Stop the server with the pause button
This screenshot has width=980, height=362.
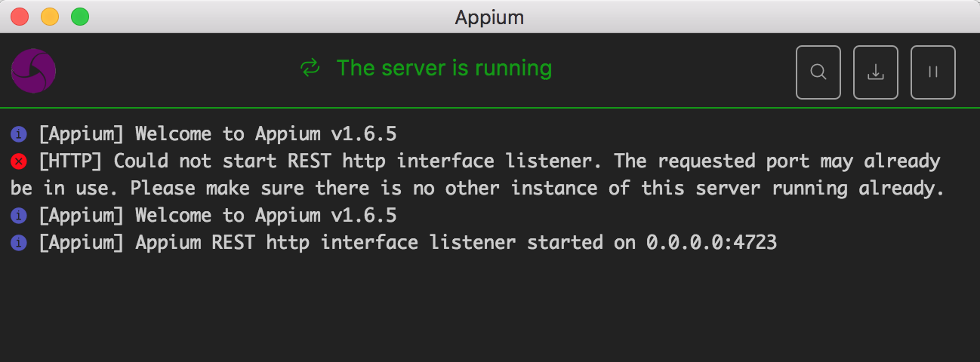(933, 72)
